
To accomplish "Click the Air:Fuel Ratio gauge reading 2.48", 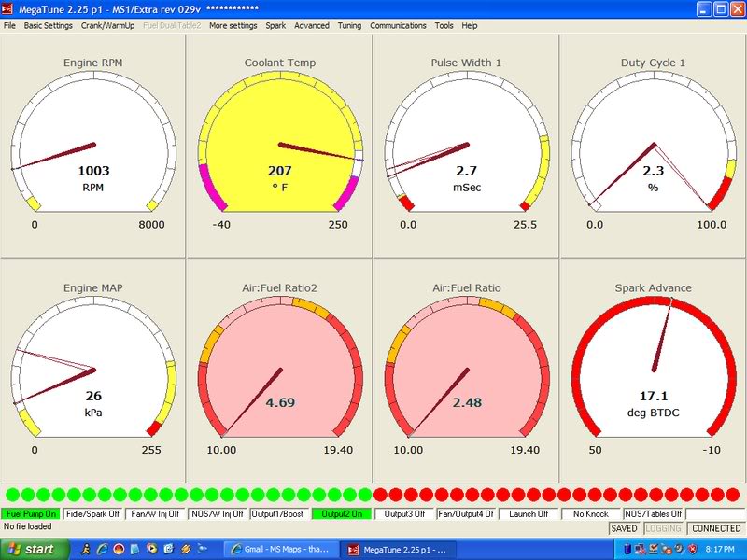I will (466, 371).
